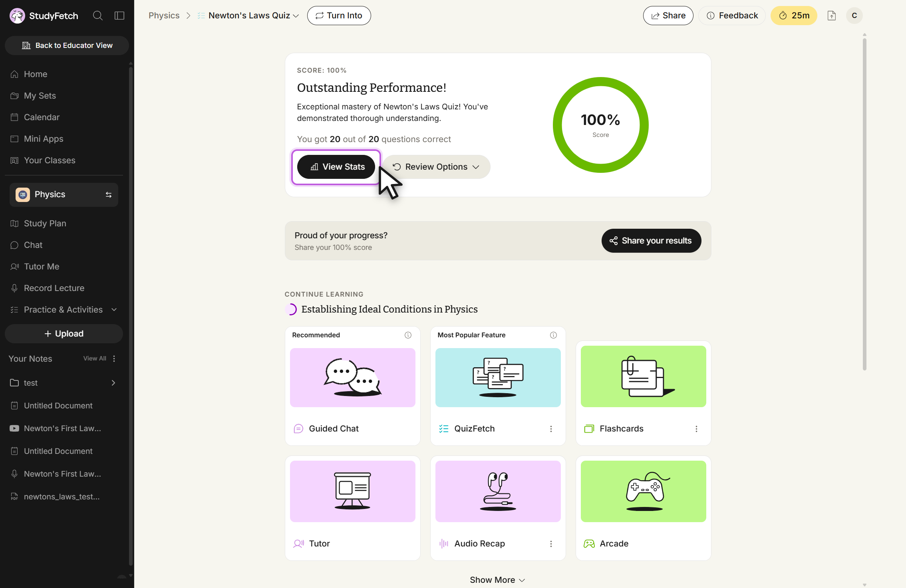Open the Flashcards illustration card
This screenshot has width=906, height=588.
coord(644,376)
